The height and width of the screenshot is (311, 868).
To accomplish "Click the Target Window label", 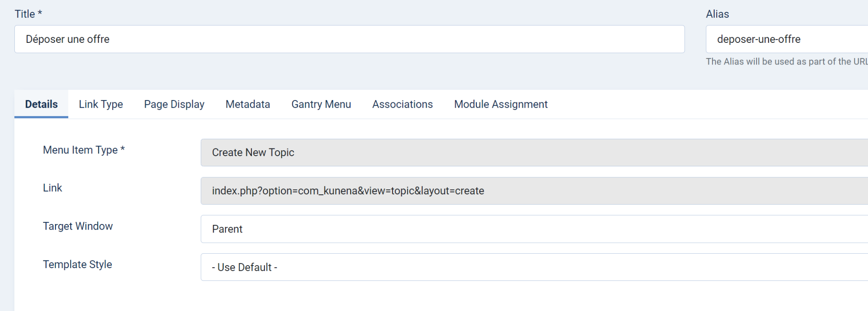I will (78, 226).
